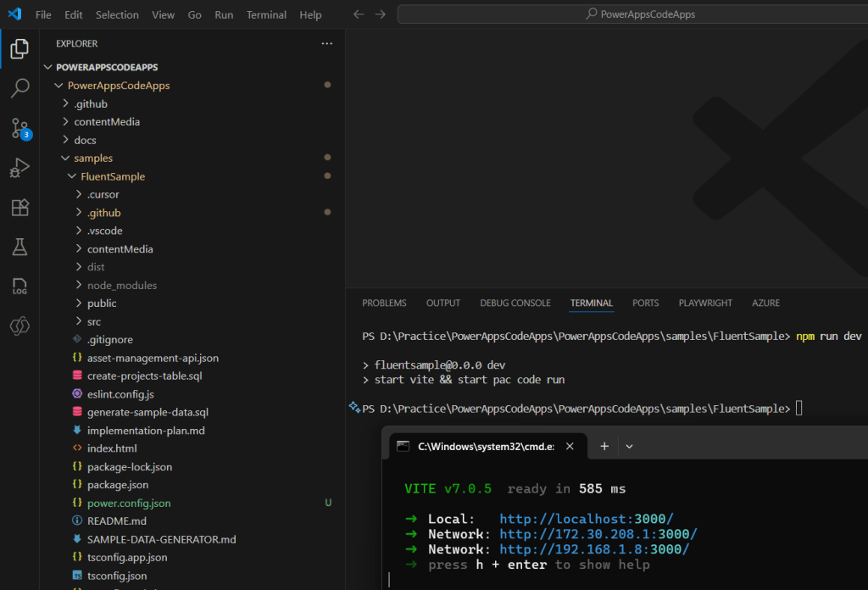Screen dimensions: 868x590
Task: Switch to the PORTS panel tab
Action: click(x=645, y=303)
